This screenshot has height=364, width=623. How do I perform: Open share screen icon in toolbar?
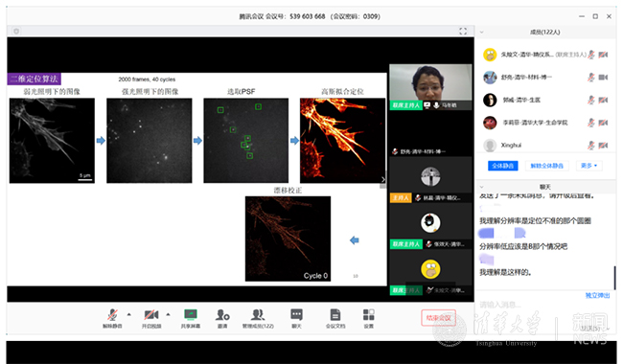[x=191, y=318]
